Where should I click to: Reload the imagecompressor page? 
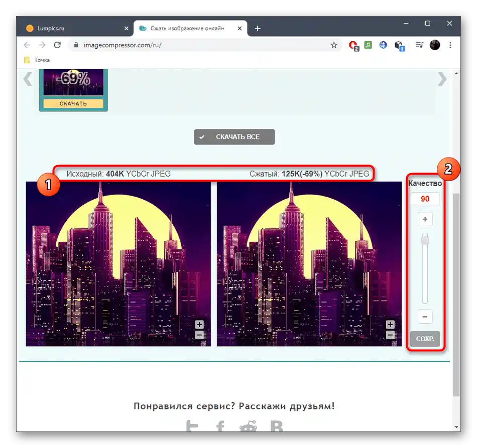pyautogui.click(x=57, y=45)
